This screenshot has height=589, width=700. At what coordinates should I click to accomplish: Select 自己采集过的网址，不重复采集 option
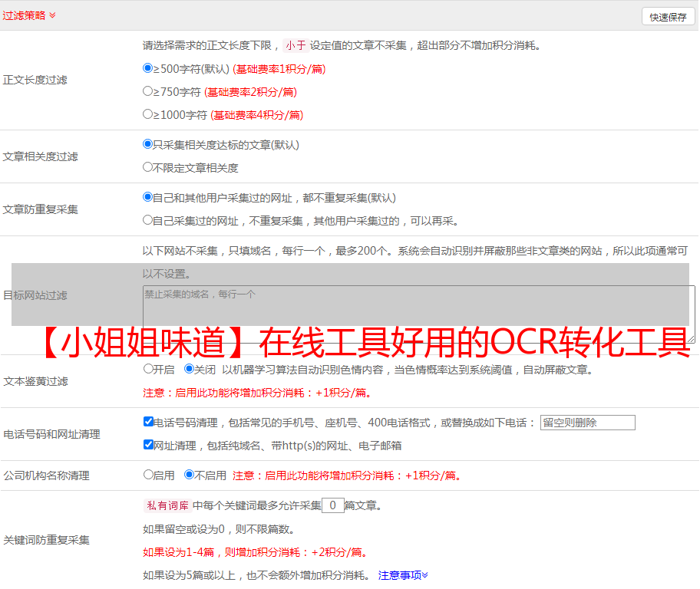(148, 220)
